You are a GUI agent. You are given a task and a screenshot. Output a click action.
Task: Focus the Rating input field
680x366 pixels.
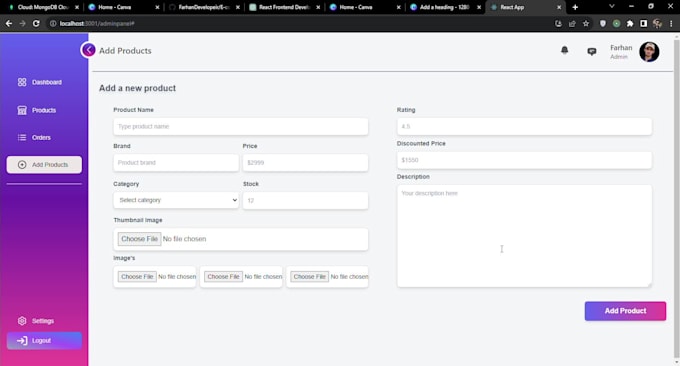524,127
